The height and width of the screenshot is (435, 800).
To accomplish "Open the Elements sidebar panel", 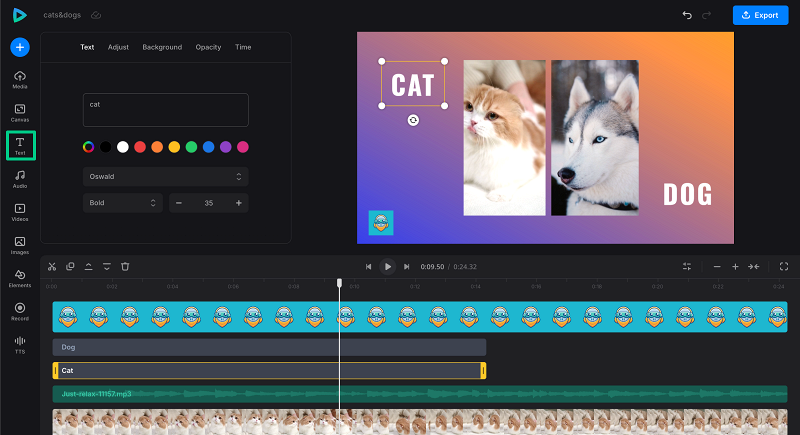I will (20, 278).
